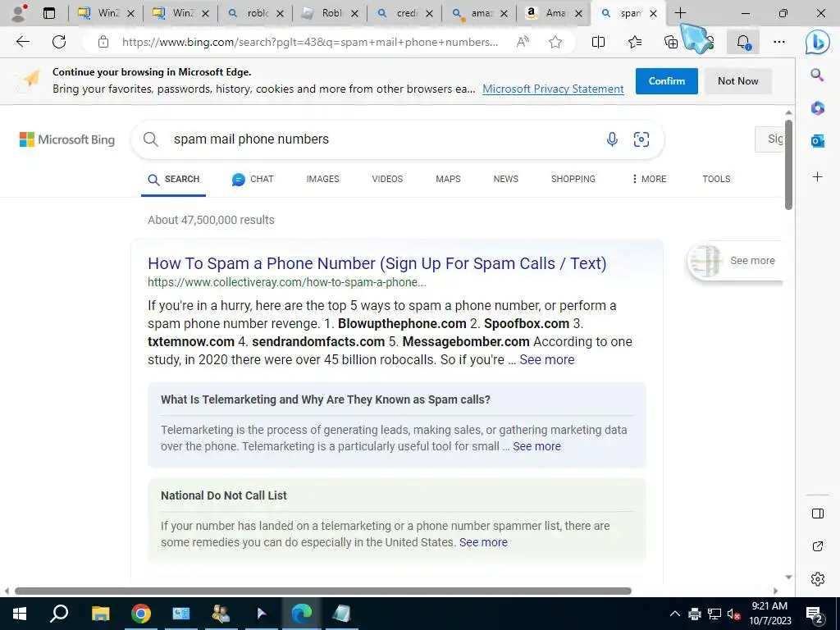Search by voice microphone icon
The height and width of the screenshot is (630, 840).
coord(612,139)
